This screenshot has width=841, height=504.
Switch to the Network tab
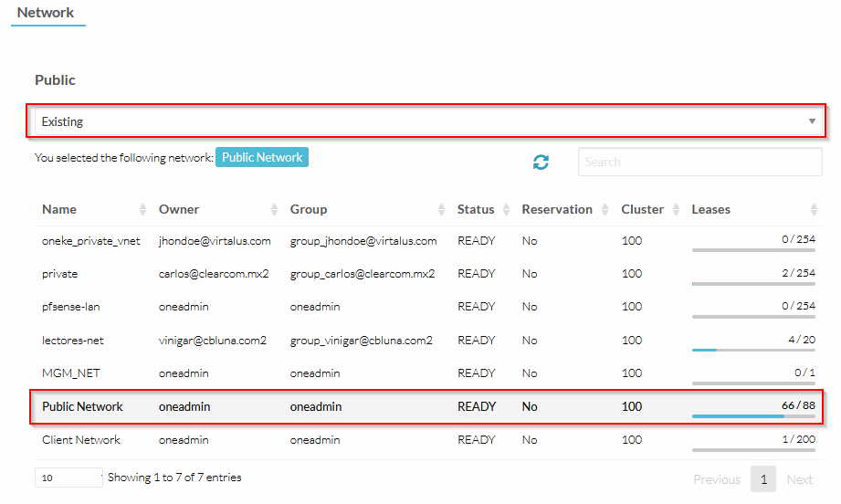46,13
